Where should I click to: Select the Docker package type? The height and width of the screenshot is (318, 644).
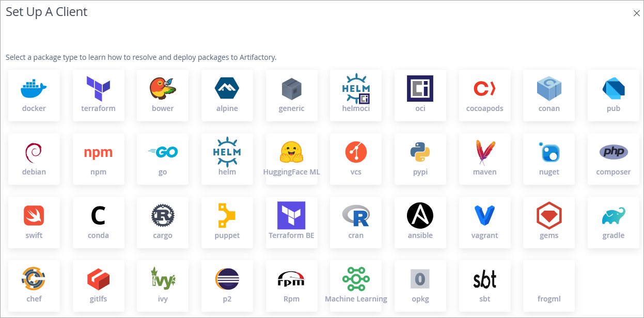click(34, 95)
